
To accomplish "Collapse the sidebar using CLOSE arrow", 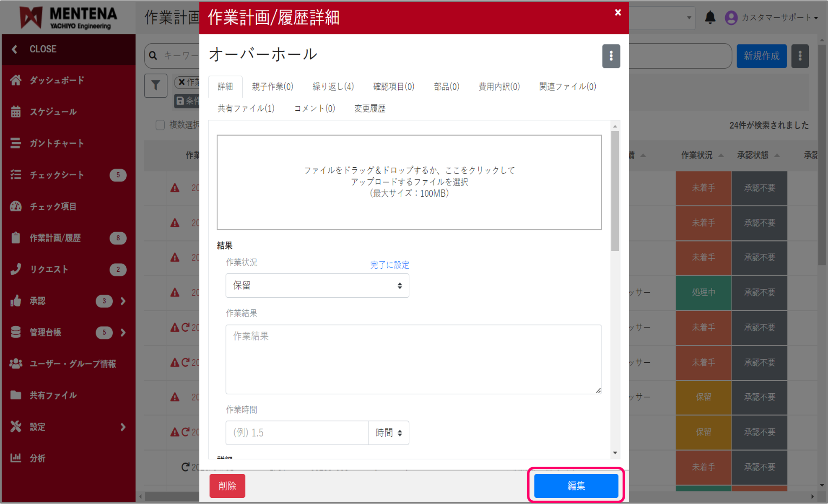I will (14, 49).
